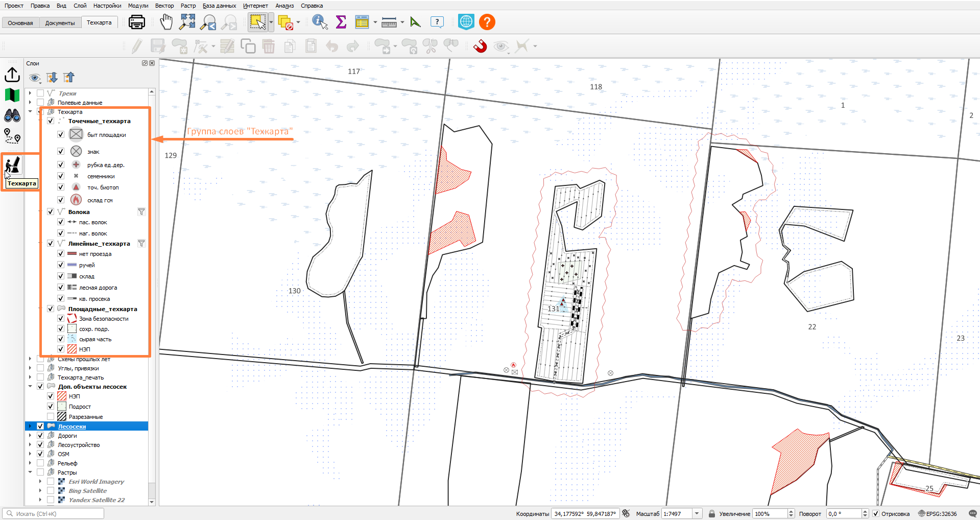
Task: Open the База данных menu
Action: tap(219, 6)
